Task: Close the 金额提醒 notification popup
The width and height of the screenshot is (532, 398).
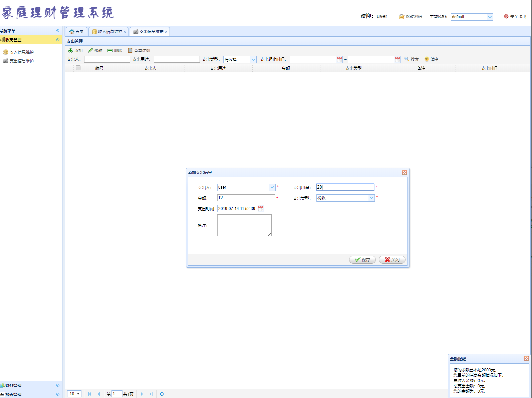Action: (526, 359)
